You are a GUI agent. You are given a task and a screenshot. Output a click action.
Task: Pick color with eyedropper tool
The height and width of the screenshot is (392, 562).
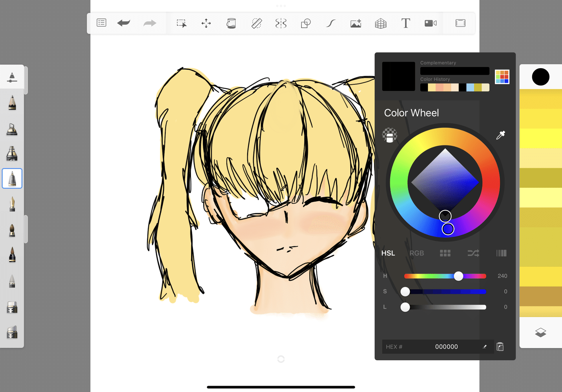click(500, 135)
